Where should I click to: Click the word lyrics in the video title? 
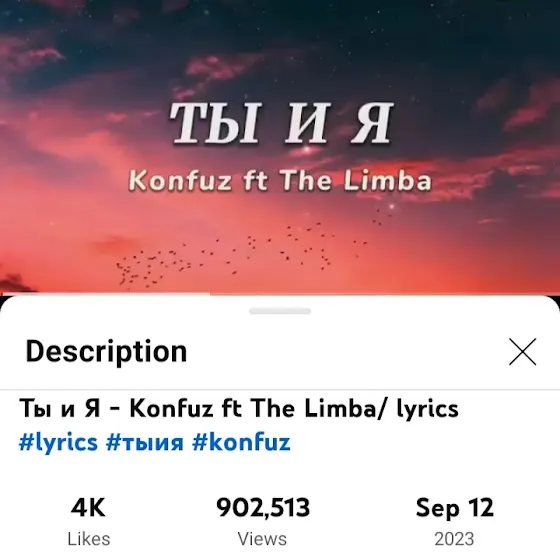[x=428, y=409]
